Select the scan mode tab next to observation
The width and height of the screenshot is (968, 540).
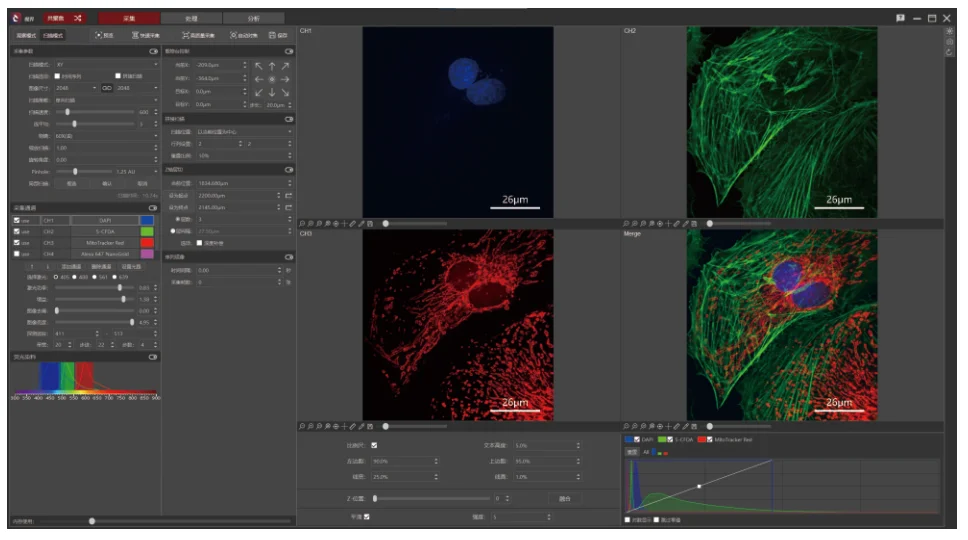53,35
